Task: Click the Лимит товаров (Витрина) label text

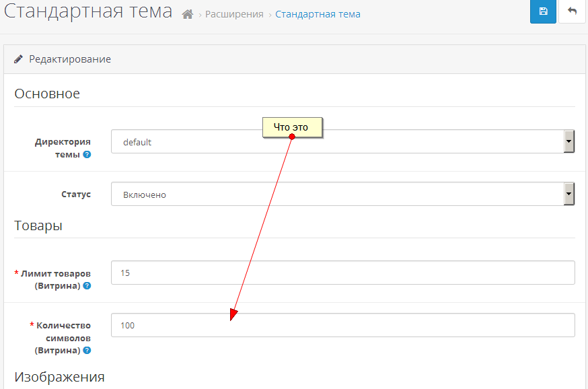Action: [55, 279]
